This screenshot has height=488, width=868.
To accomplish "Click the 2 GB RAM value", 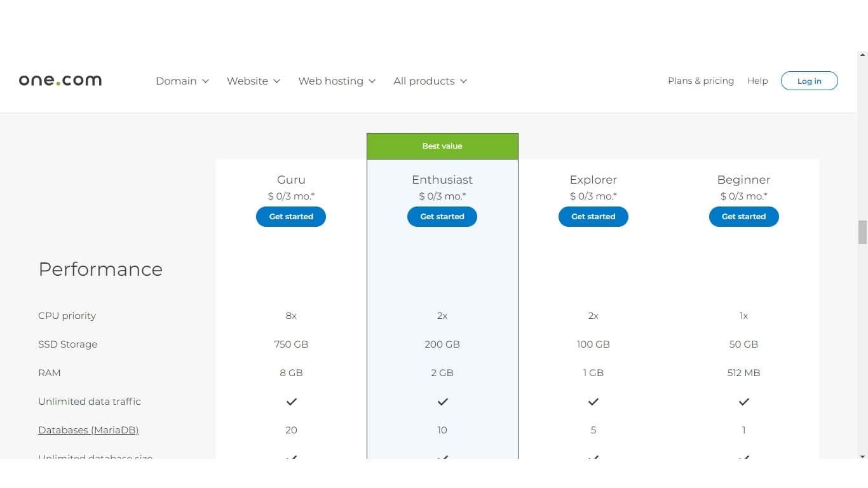I will coord(442,373).
